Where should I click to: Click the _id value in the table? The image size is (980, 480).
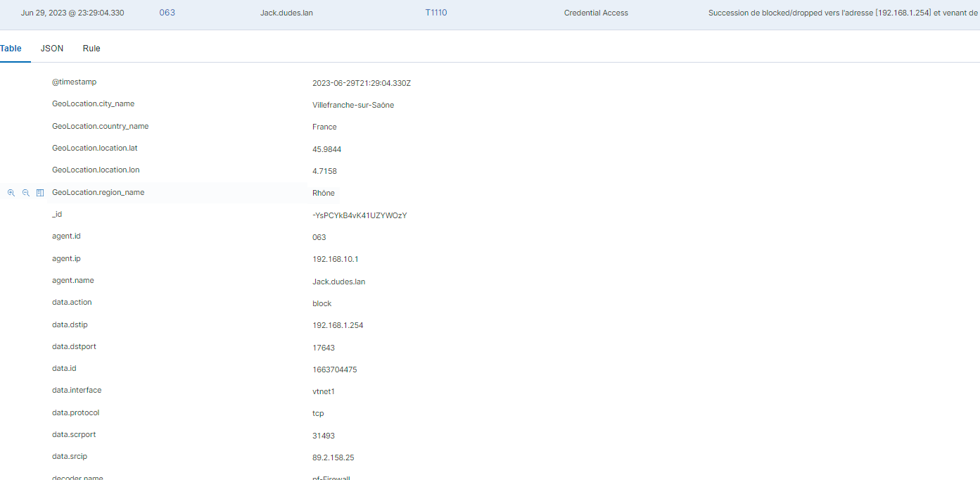click(359, 215)
